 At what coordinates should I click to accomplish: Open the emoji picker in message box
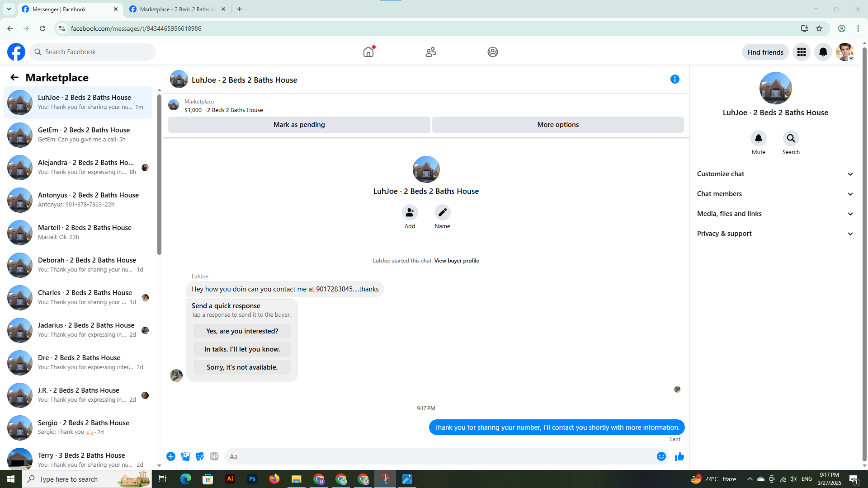[x=661, y=456]
